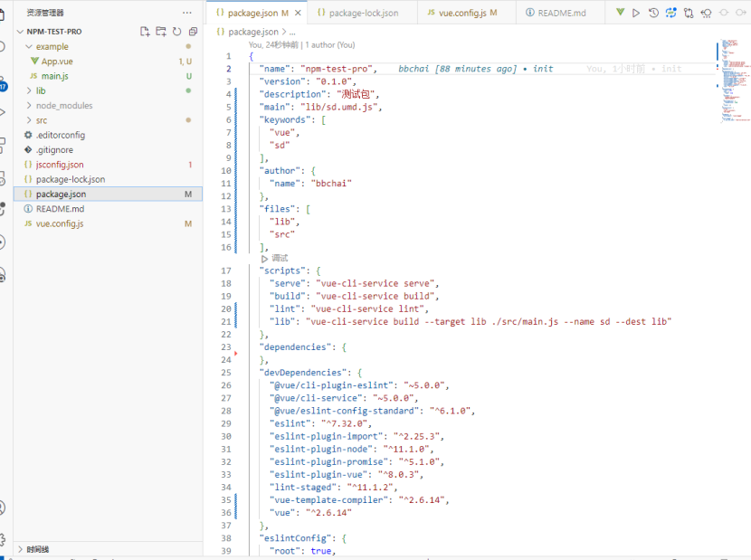Open file history clock icon
This screenshot has height=560, width=751.
point(653,13)
